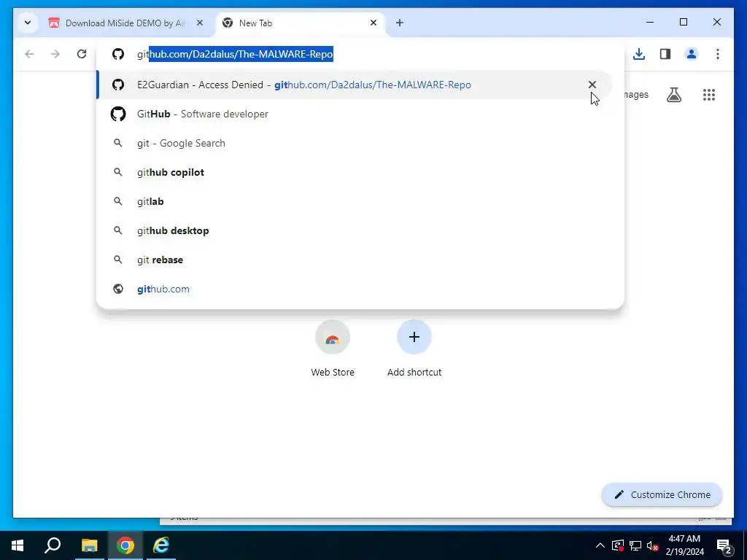Select 'gitlab' search suggestion
The height and width of the screenshot is (560, 747).
pos(355,201)
